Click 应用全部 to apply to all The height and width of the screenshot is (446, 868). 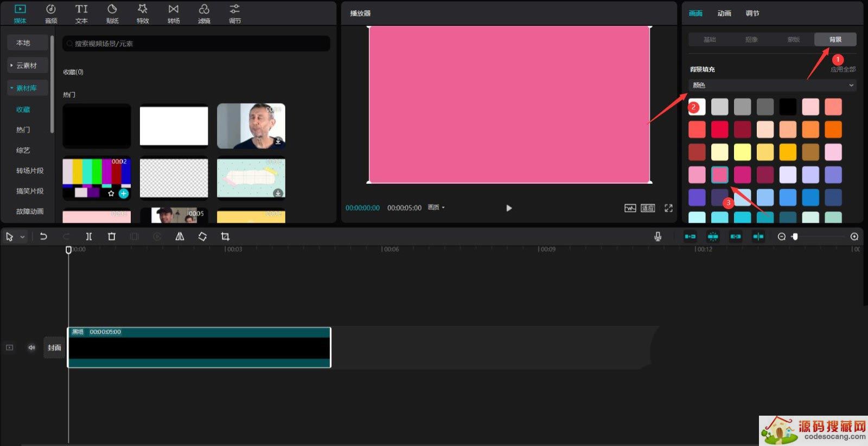click(x=843, y=69)
